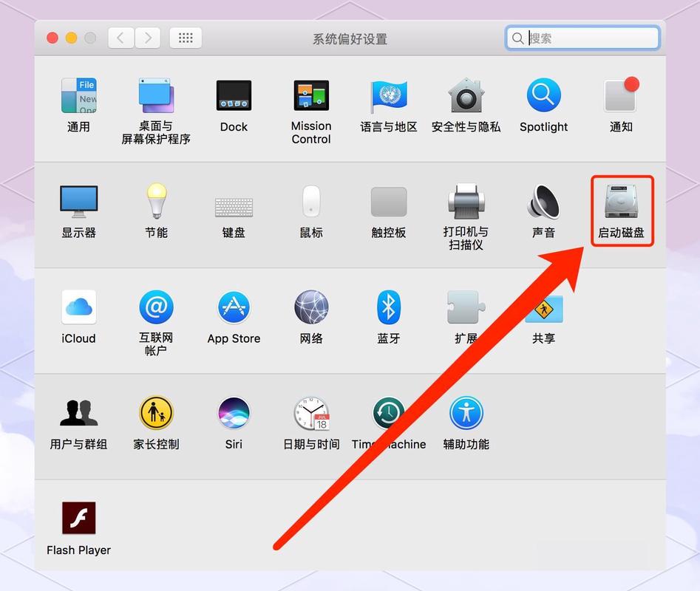
Task: Open 键盘 (Keyboard) preferences
Action: (x=234, y=206)
